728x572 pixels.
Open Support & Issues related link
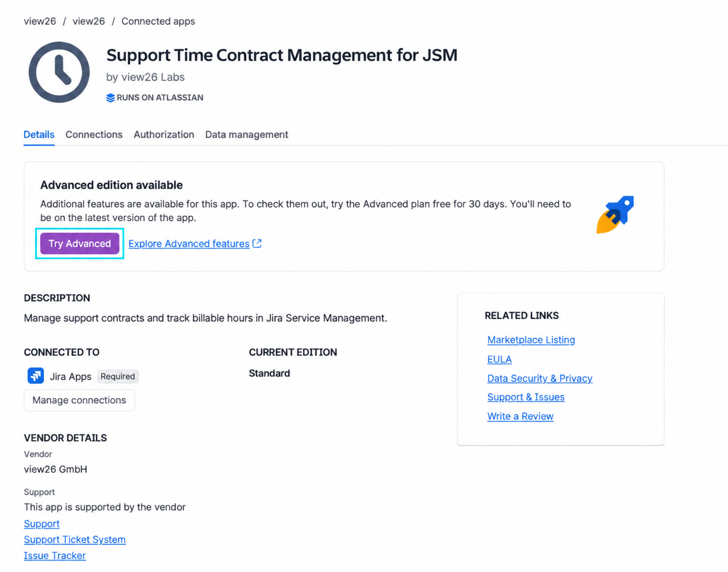click(526, 397)
